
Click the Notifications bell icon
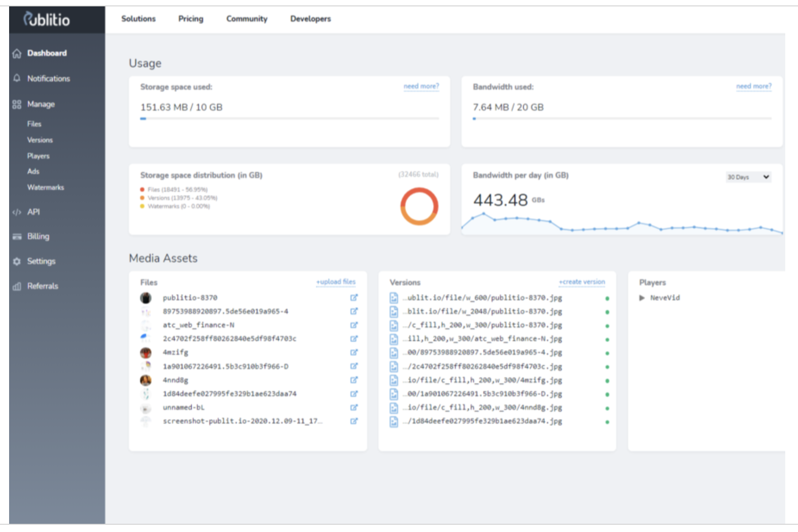point(17,78)
